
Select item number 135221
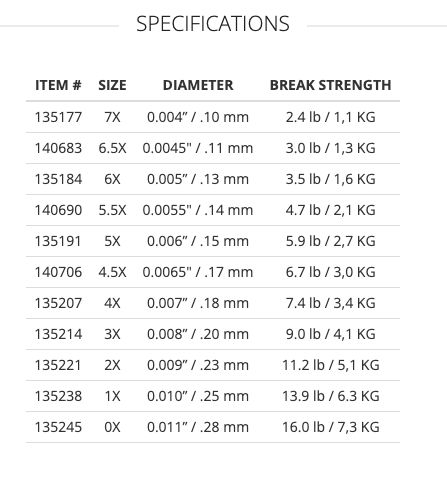click(x=58, y=365)
